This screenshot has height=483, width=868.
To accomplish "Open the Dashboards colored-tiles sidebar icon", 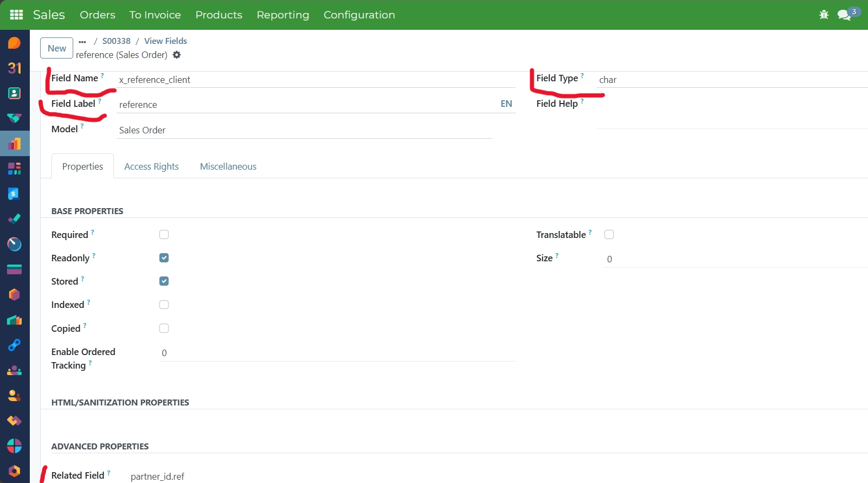I will (15, 169).
